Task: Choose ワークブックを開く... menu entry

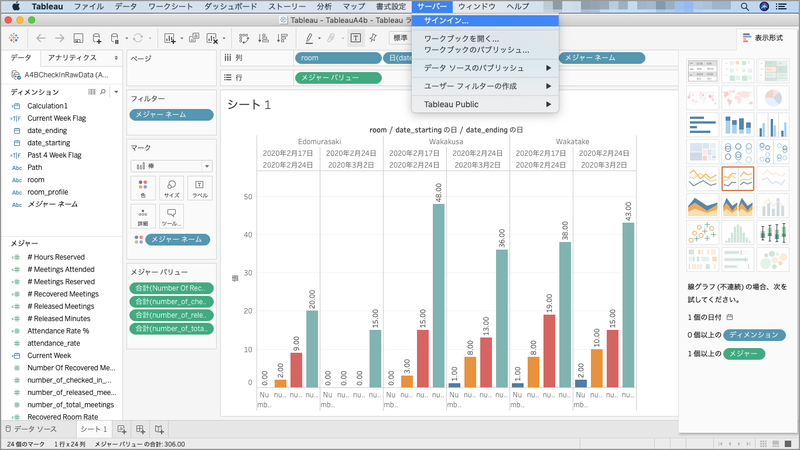Action: pyautogui.click(x=485, y=39)
